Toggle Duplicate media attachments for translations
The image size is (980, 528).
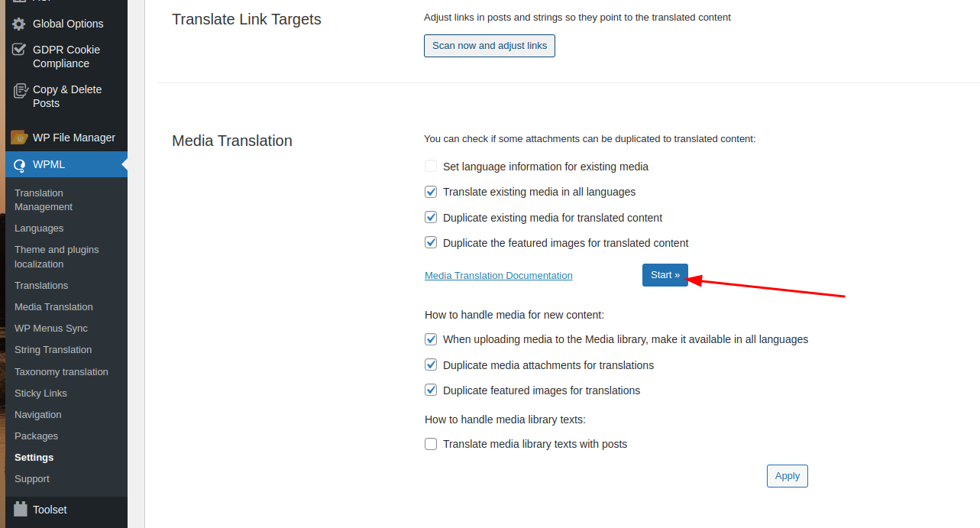click(431, 365)
